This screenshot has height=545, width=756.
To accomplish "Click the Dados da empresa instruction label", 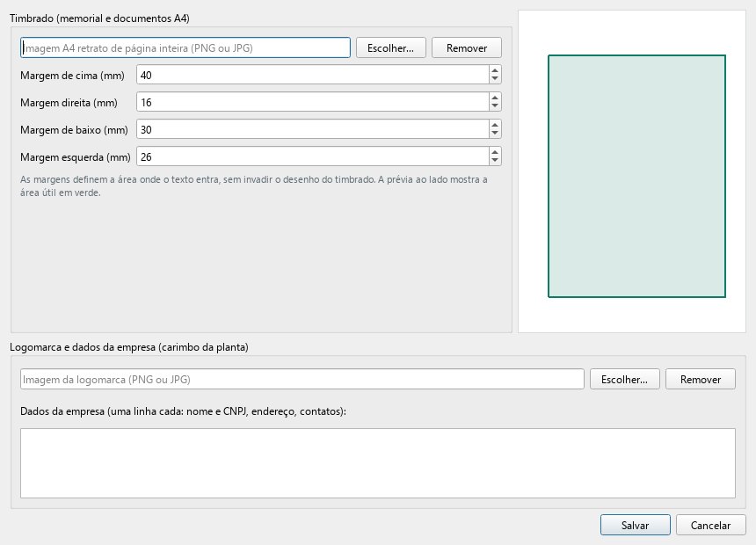I will point(183,411).
